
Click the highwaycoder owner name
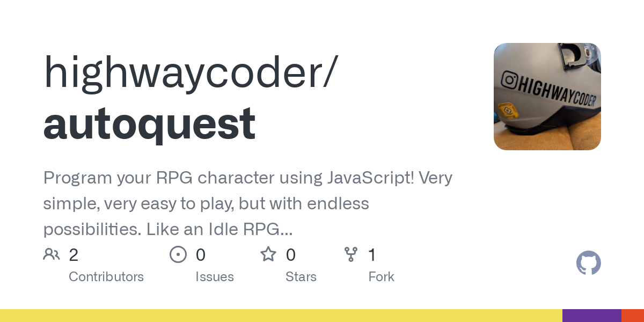191,72
